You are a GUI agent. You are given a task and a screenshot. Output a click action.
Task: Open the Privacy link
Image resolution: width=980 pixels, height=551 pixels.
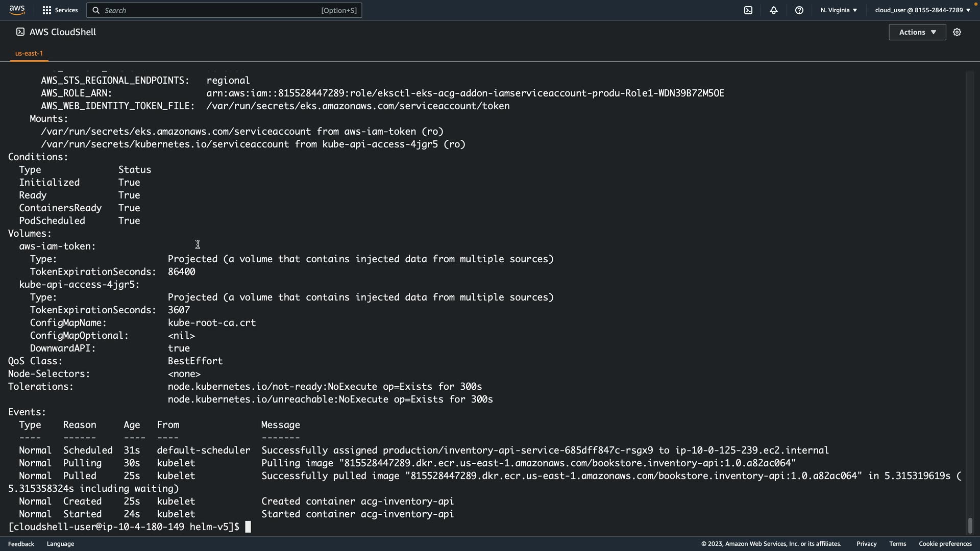pyautogui.click(x=866, y=544)
